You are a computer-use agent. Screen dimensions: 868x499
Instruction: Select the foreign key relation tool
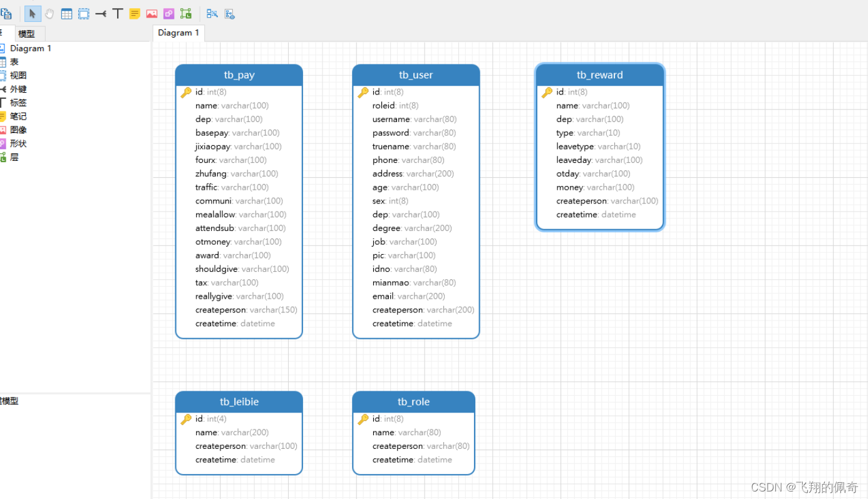coord(100,13)
